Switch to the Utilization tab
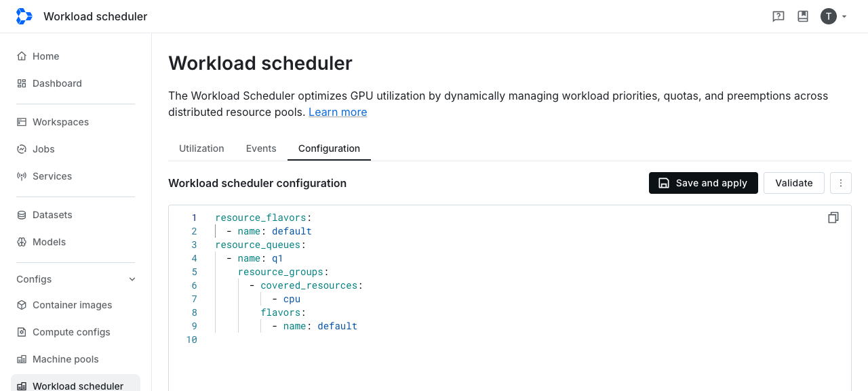Screen dimensions: 868x391 click(x=201, y=148)
